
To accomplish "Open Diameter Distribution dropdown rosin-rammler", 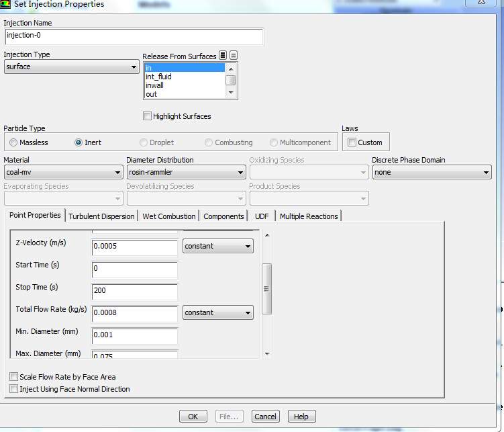I will (187, 172).
